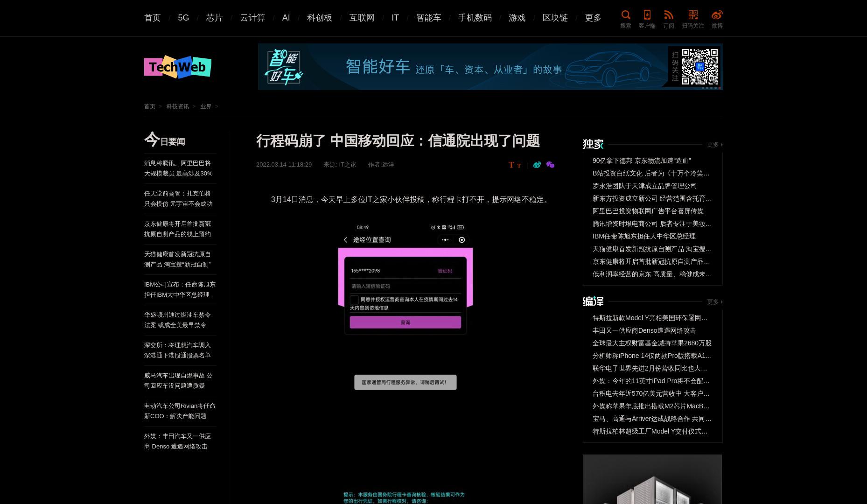
Task: Open IBM公司宣布 任命陈旭东 article
Action: [x=180, y=289]
